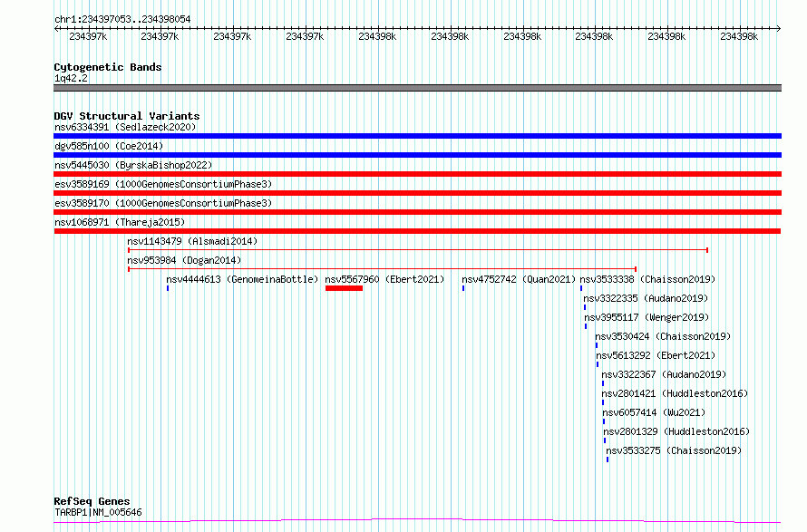Screen dimensions: 807x532
Task: Click the nsv4752742 Quan2021 variant label
Action: (x=519, y=279)
